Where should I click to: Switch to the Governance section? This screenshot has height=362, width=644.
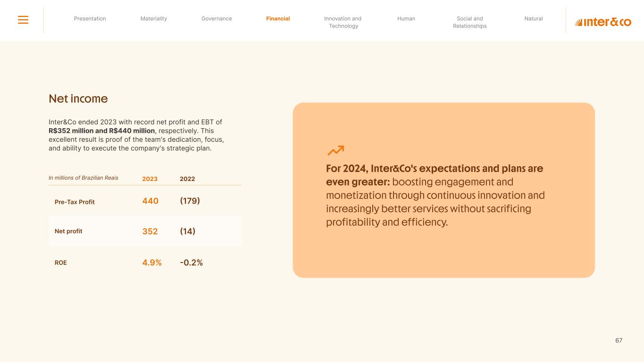[x=217, y=19]
